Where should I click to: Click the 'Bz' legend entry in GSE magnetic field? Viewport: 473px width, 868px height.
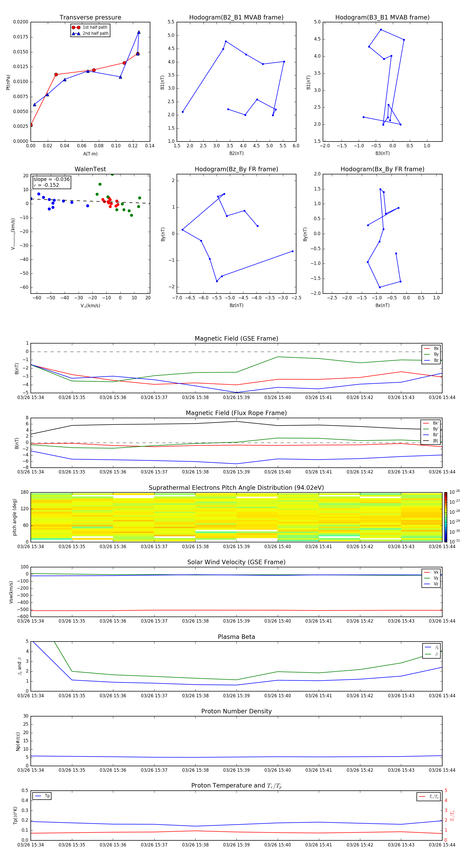(x=431, y=361)
